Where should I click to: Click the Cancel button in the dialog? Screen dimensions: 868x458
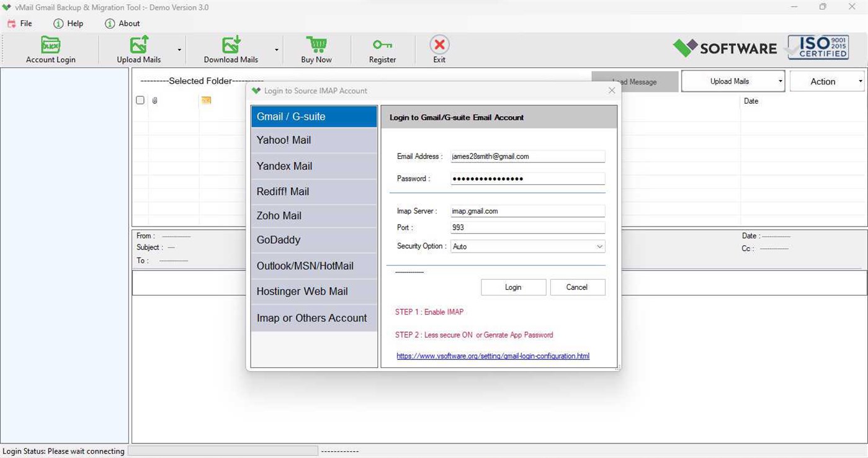577,287
